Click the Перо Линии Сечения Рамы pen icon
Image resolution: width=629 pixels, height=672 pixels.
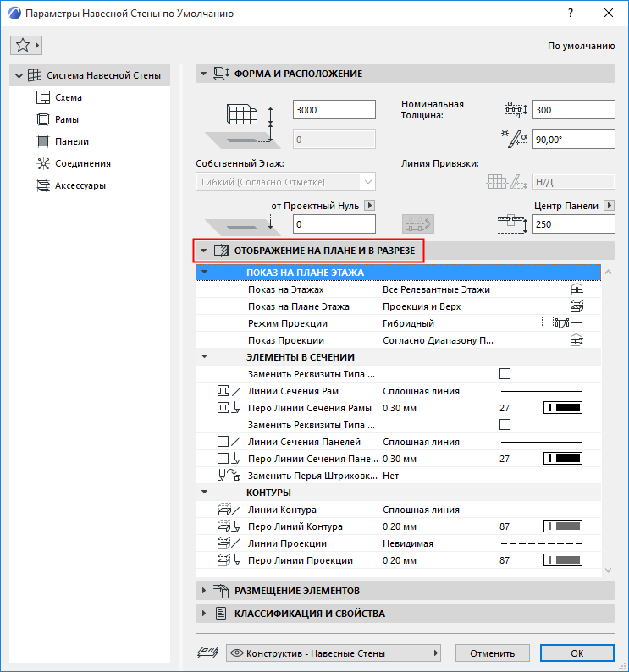tap(229, 408)
